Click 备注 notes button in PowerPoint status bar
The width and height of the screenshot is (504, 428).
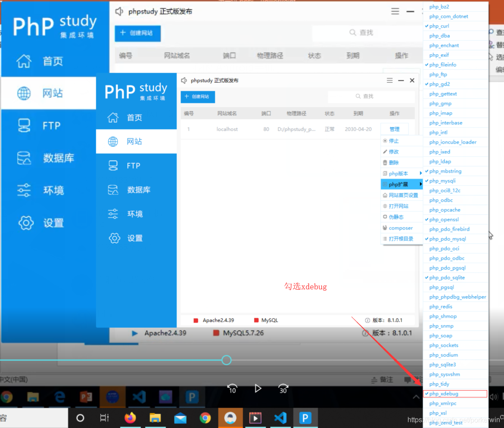[382, 380]
